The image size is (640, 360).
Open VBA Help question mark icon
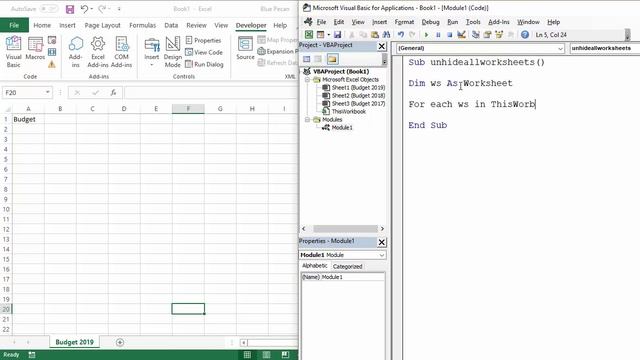(x=525, y=35)
